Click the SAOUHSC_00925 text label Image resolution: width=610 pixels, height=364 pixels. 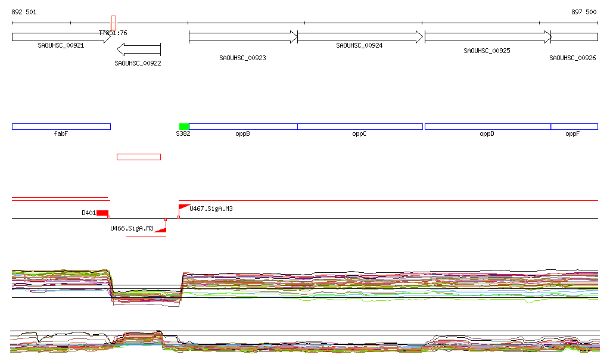tap(487, 51)
